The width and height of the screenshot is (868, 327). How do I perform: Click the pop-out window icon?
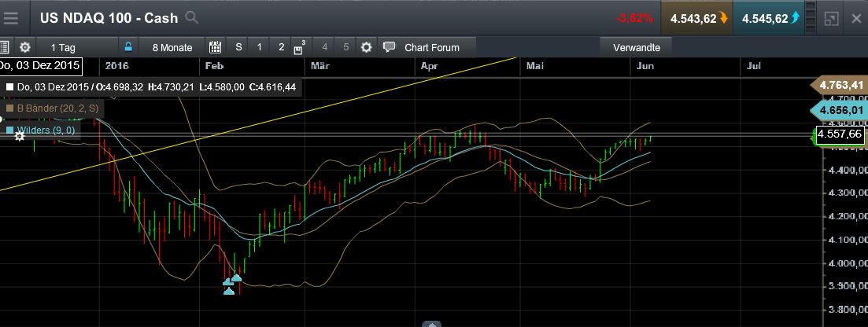(x=831, y=18)
